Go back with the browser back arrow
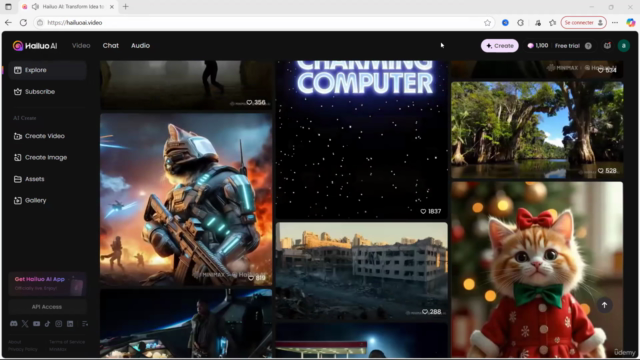This screenshot has width=640, height=360. pyautogui.click(x=8, y=22)
